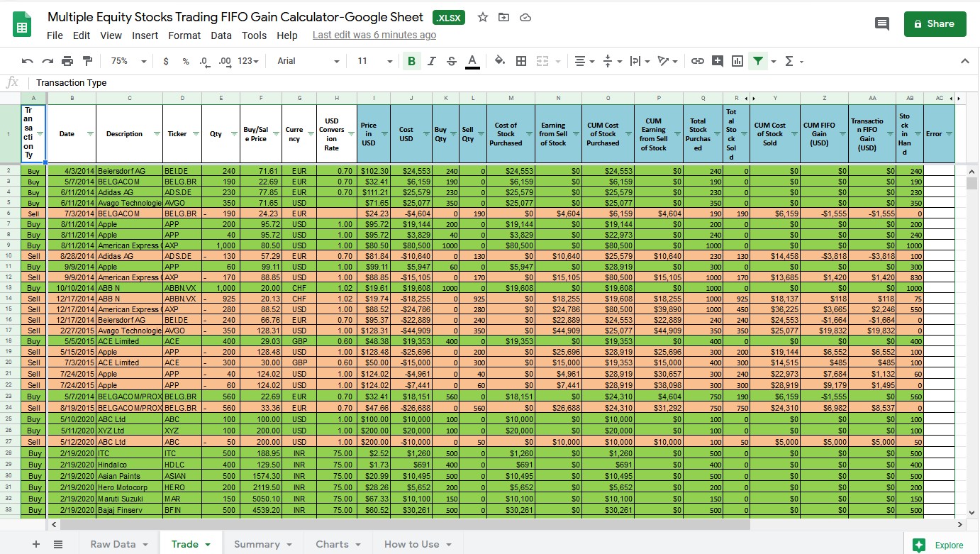Switch to the Raw Data sheet tab
This screenshot has width=980, height=554.
pyautogui.click(x=118, y=544)
